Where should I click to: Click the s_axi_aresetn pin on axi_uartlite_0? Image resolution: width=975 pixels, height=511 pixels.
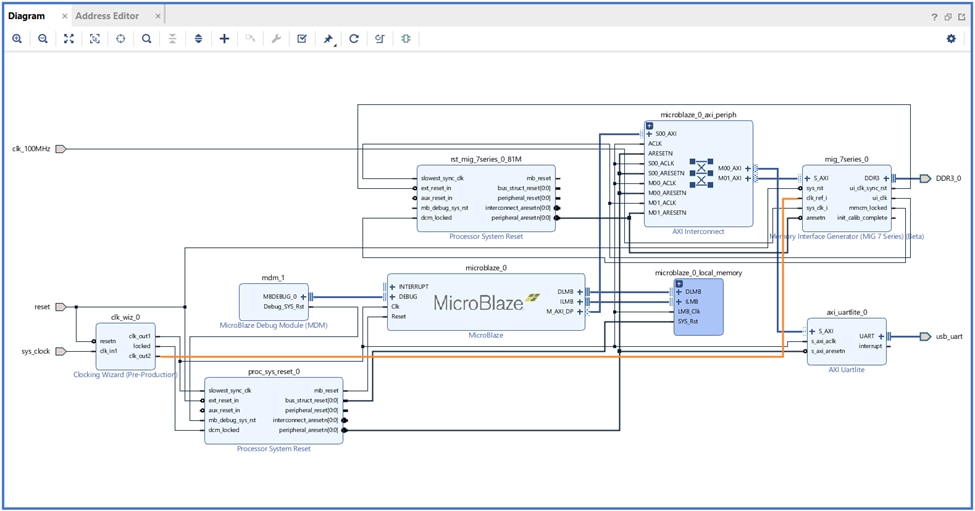pos(828,351)
